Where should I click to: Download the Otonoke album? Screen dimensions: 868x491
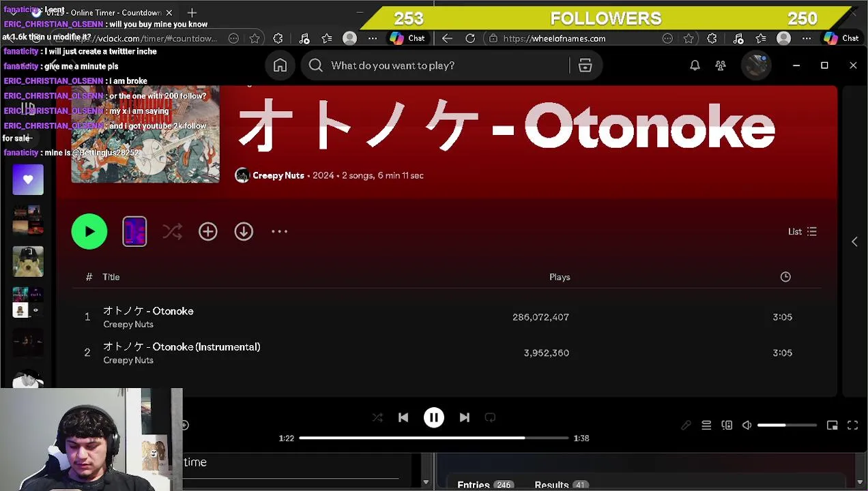point(244,232)
